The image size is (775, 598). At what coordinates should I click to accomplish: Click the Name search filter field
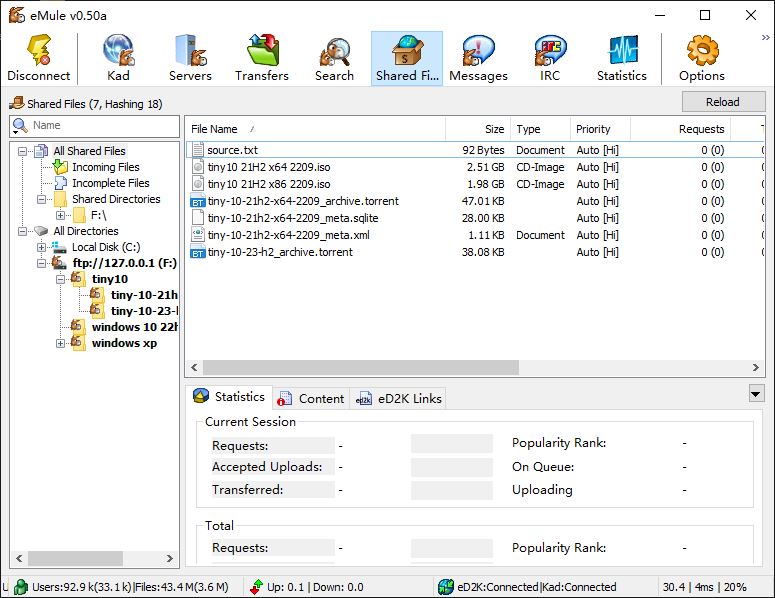tap(100, 126)
